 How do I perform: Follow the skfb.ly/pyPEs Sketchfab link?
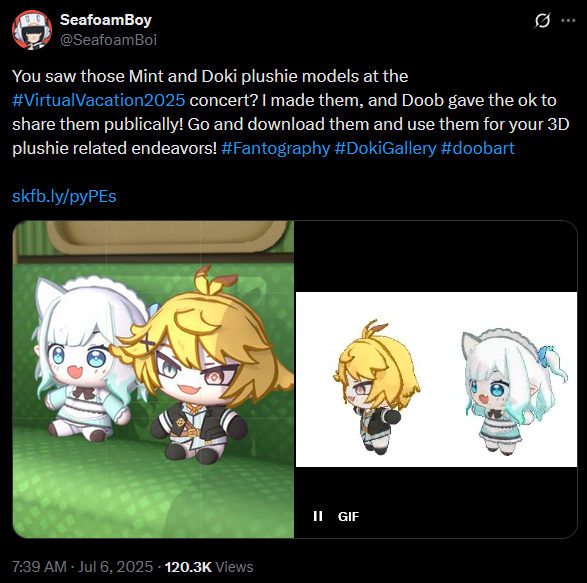click(64, 196)
